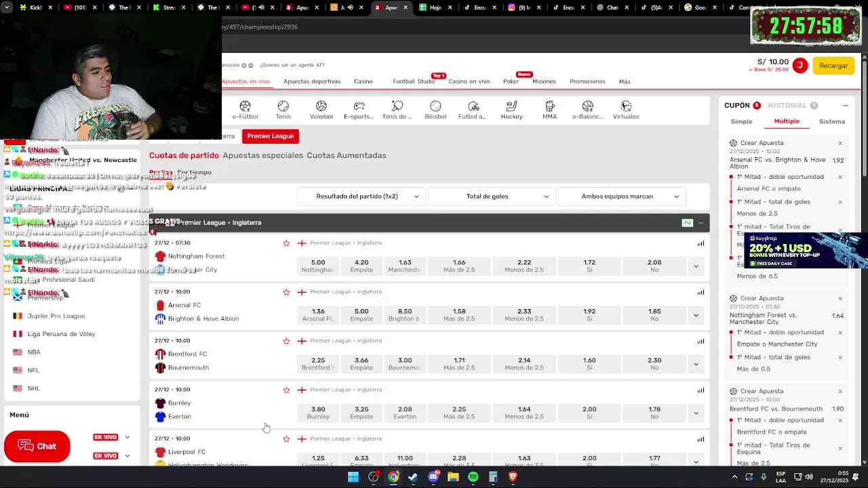This screenshot has width=868, height=488.
Task: Select Nottingham Forest win odds 5.00
Action: coord(318,266)
